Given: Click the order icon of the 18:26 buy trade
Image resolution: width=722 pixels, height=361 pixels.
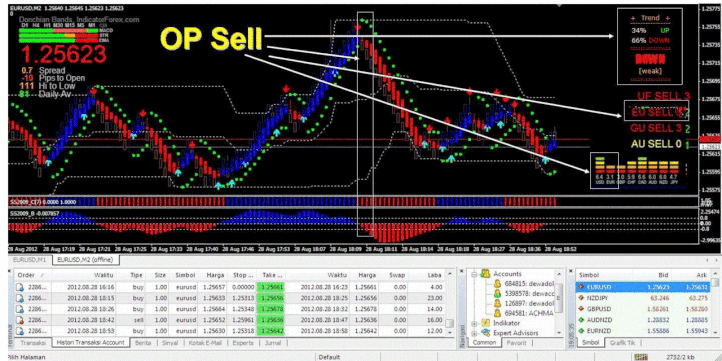Looking at the screenshot, I should 20,309.
